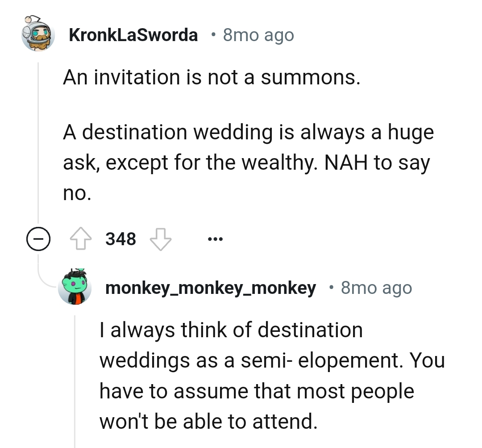Collapse KronkLaSworda's comment with the minus button
Screen dimensions: 482x448
[x=39, y=239]
